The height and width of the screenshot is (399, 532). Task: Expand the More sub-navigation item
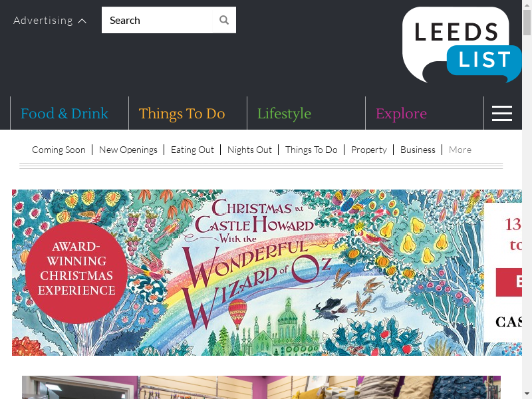click(x=460, y=150)
